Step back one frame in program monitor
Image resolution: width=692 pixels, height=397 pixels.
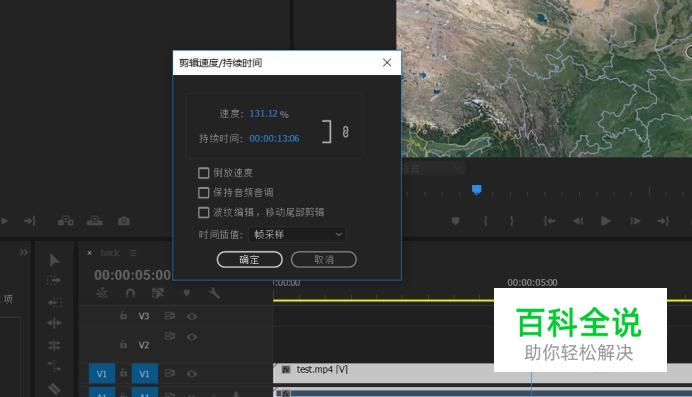[x=578, y=221]
